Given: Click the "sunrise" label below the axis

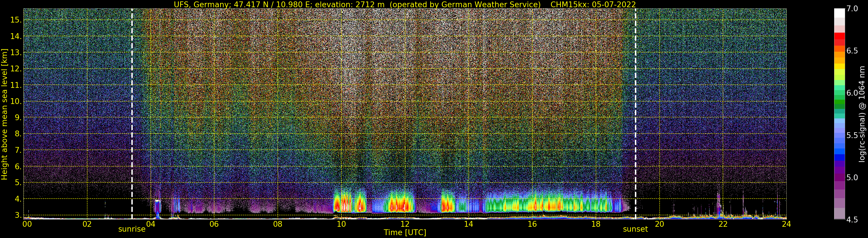Looking at the screenshot, I should pos(132,229).
